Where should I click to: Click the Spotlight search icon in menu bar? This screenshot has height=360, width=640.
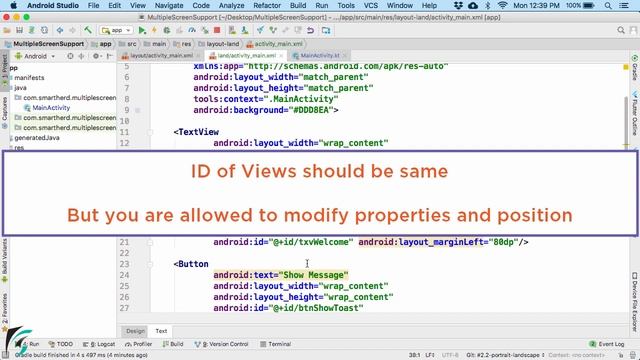[608, 5]
